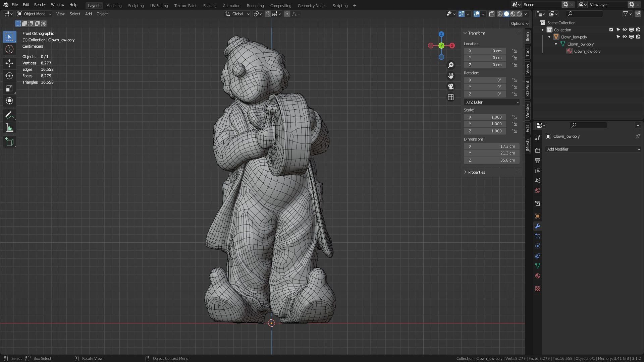Click the red X axis gizmo handle
The image size is (644, 362).
coord(452,46)
